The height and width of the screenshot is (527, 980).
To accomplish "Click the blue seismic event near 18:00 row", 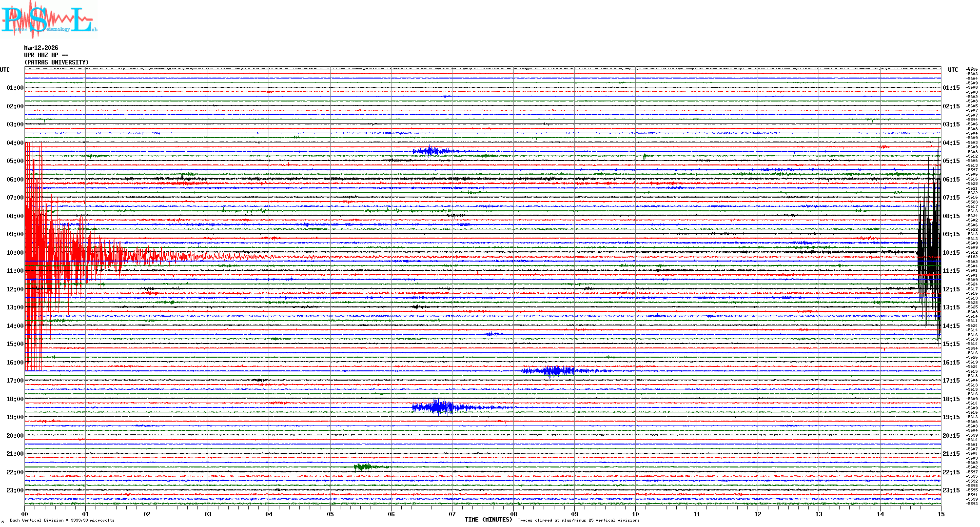I will (x=439, y=407).
